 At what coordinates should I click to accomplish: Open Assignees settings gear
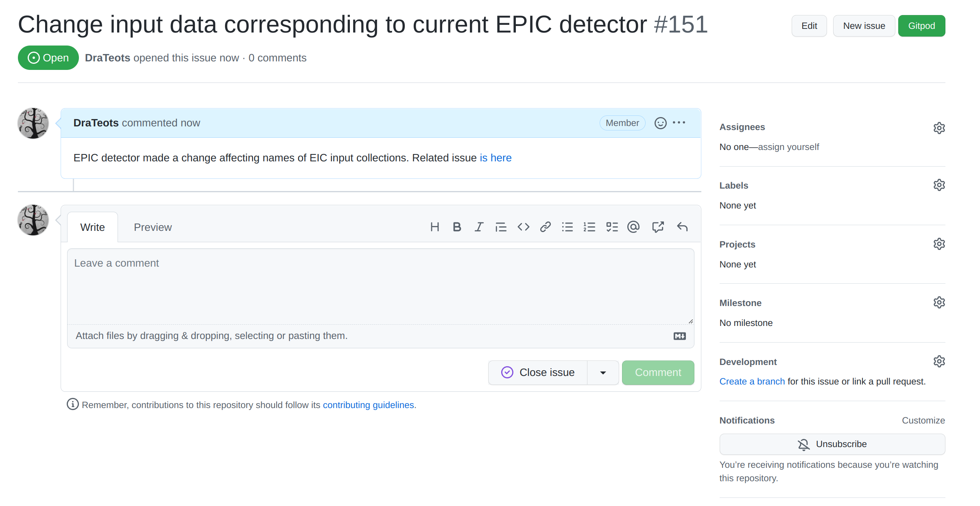point(939,128)
